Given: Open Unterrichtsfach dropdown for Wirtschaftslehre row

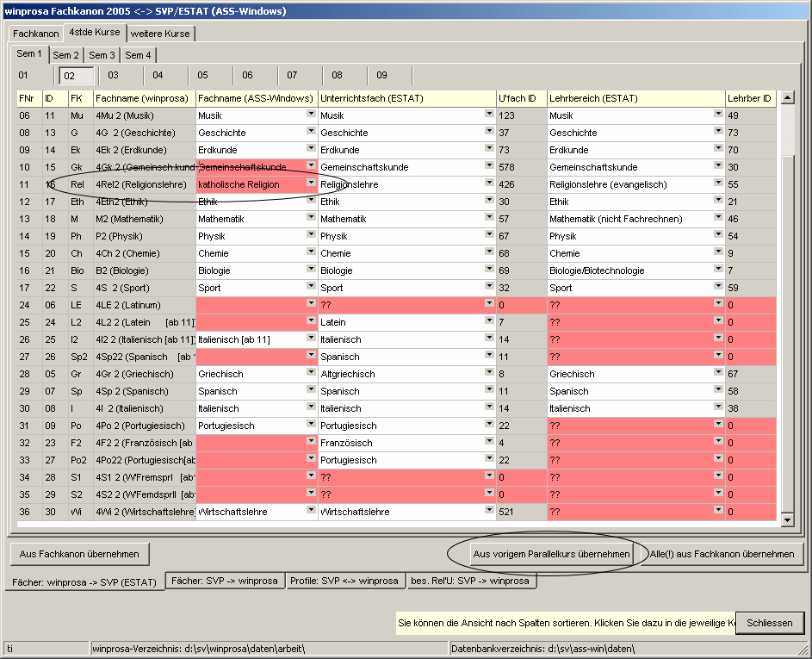Looking at the screenshot, I should (x=489, y=511).
